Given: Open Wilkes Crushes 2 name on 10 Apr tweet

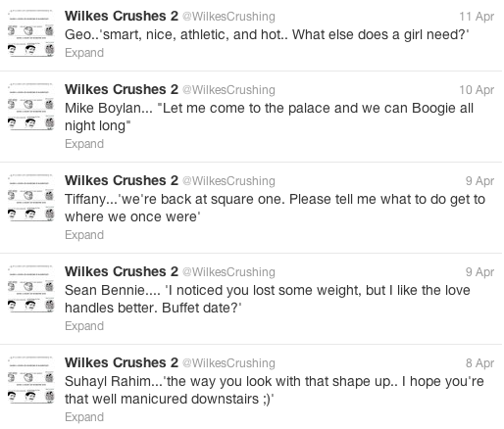Looking at the screenshot, I should point(122,89).
